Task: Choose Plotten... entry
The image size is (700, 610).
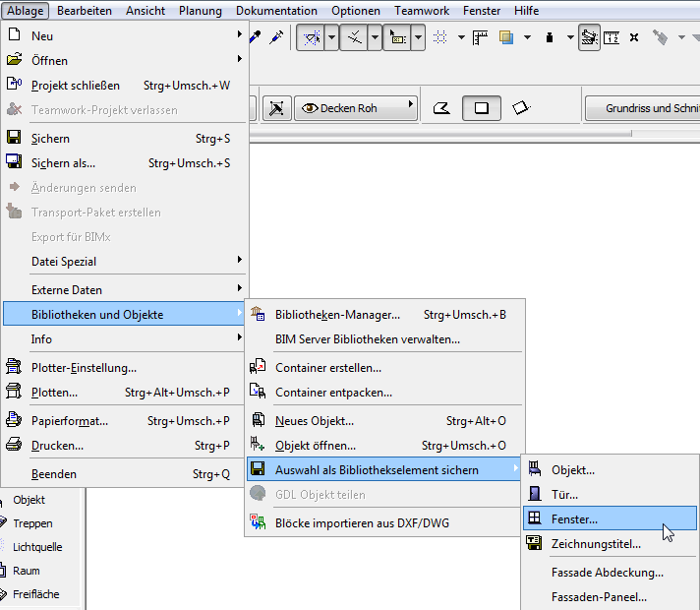Action: pyautogui.click(x=125, y=393)
